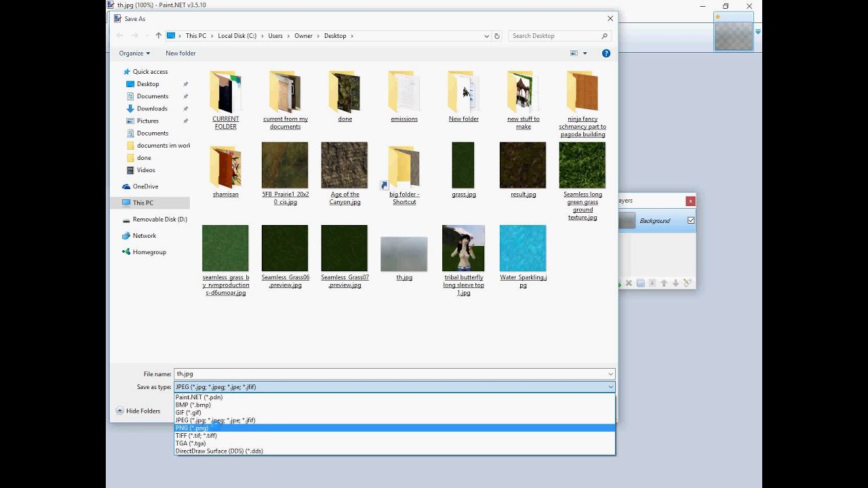This screenshot has width=868, height=488.
Task: Open the Organize dropdown menu
Action: (134, 53)
